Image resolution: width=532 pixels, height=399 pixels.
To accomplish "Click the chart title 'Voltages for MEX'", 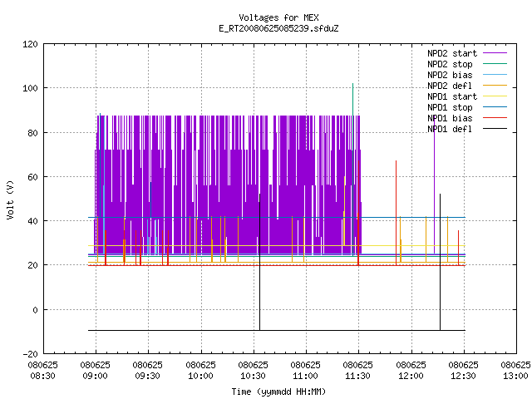I will [278, 17].
